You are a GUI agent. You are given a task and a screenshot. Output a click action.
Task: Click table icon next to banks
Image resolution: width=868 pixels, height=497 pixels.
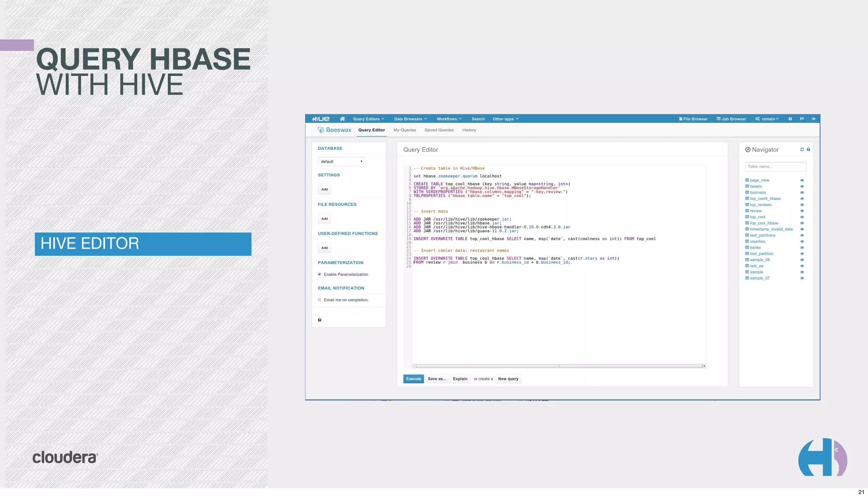click(x=747, y=247)
